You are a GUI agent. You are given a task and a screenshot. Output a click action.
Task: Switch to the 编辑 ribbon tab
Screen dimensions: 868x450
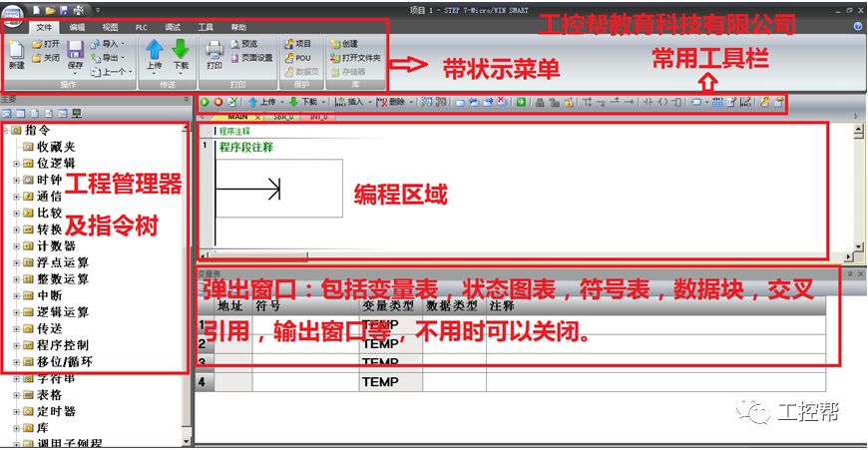[x=77, y=27]
